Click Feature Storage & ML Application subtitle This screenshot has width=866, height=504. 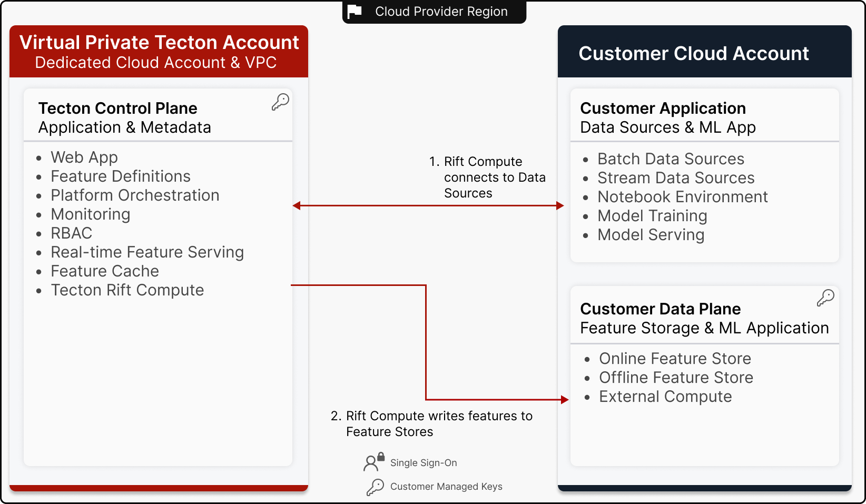pyautogui.click(x=705, y=328)
